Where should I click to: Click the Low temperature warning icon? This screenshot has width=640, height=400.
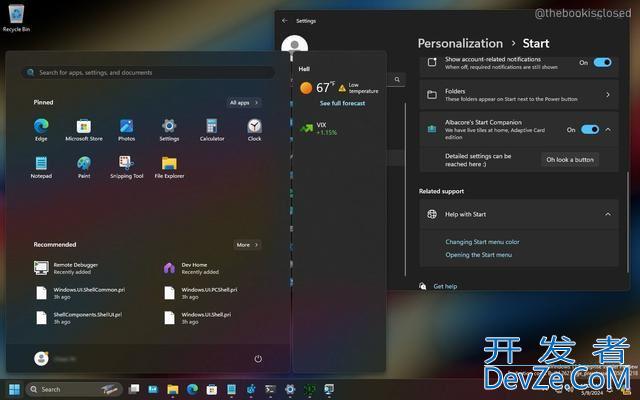tap(342, 88)
